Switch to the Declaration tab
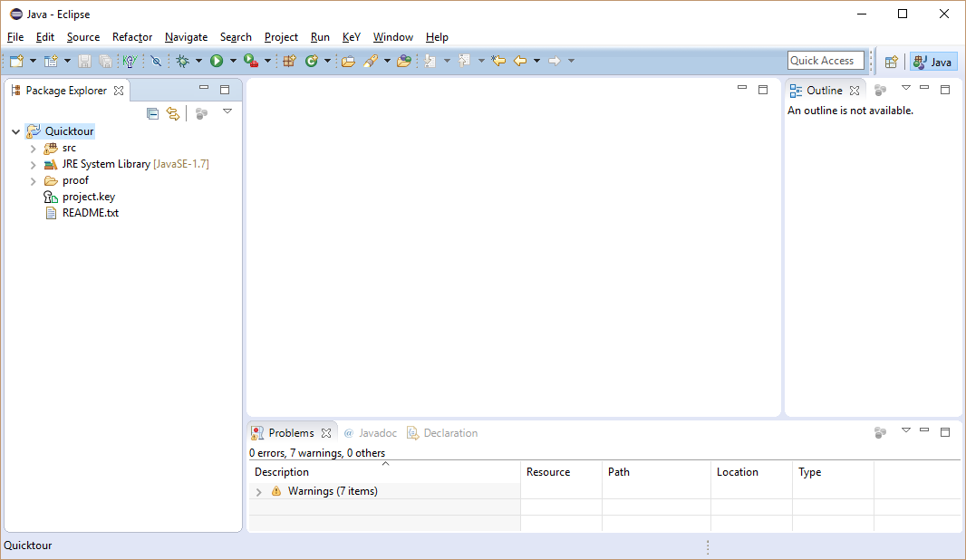The image size is (966, 560). pos(442,433)
